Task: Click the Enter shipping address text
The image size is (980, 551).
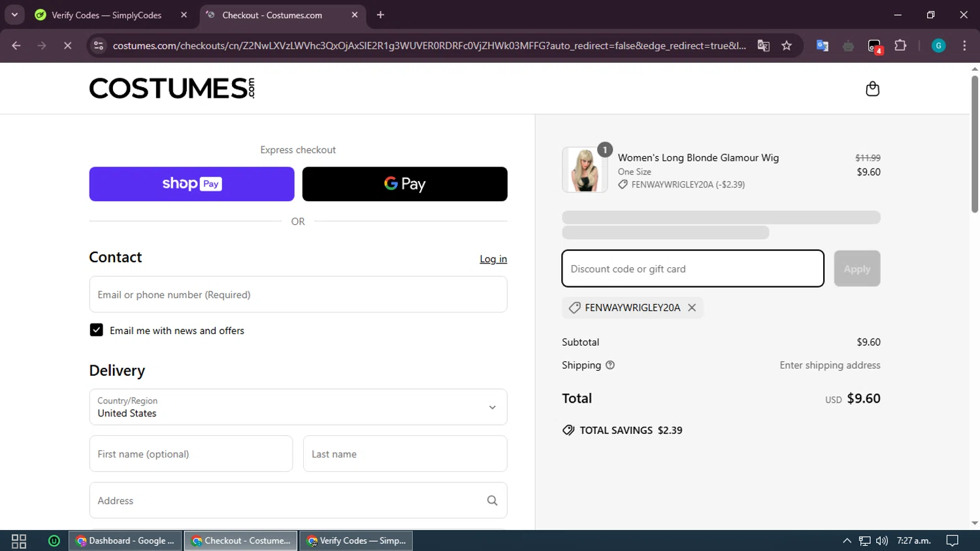Action: 830,365
